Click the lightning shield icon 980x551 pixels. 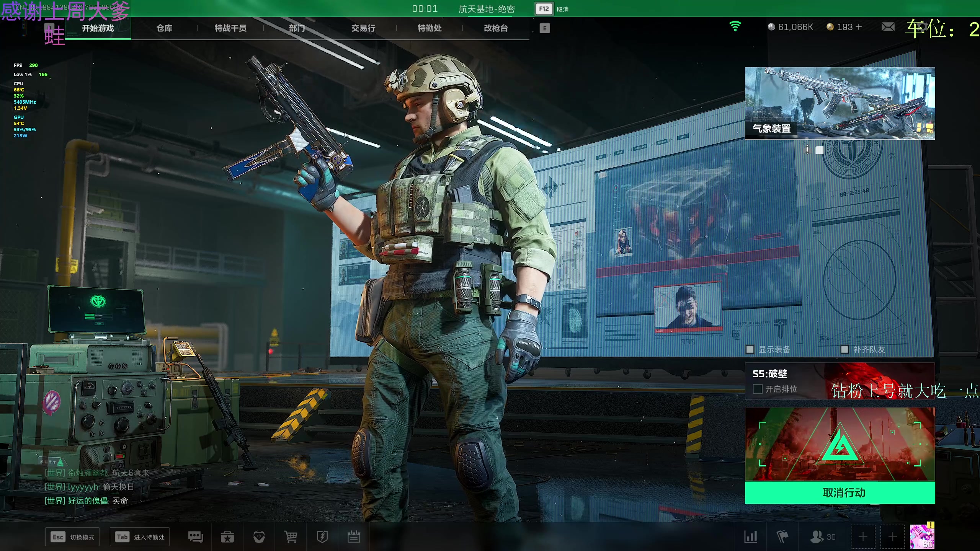coord(322,537)
